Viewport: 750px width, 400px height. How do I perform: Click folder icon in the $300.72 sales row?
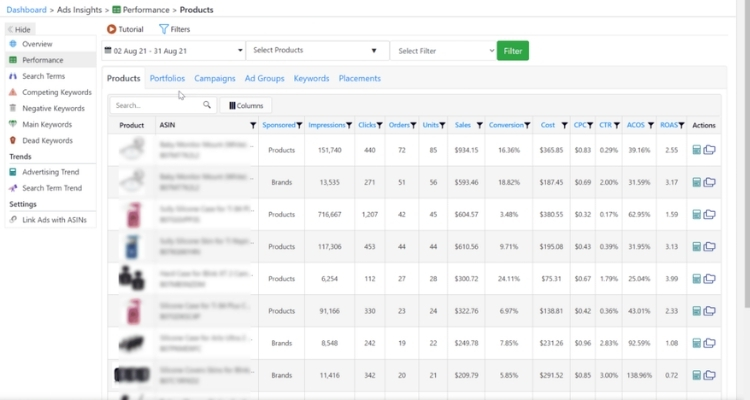coord(710,278)
